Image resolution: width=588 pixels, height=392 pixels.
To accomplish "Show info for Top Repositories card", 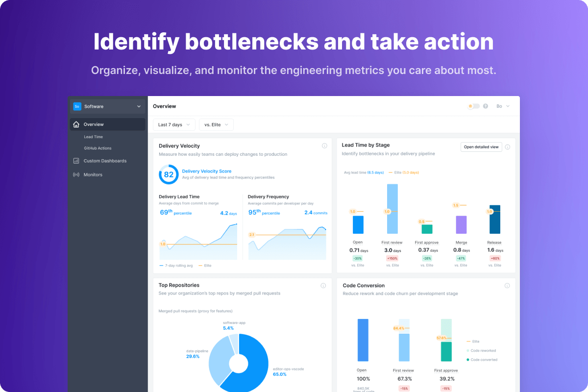I will (323, 286).
